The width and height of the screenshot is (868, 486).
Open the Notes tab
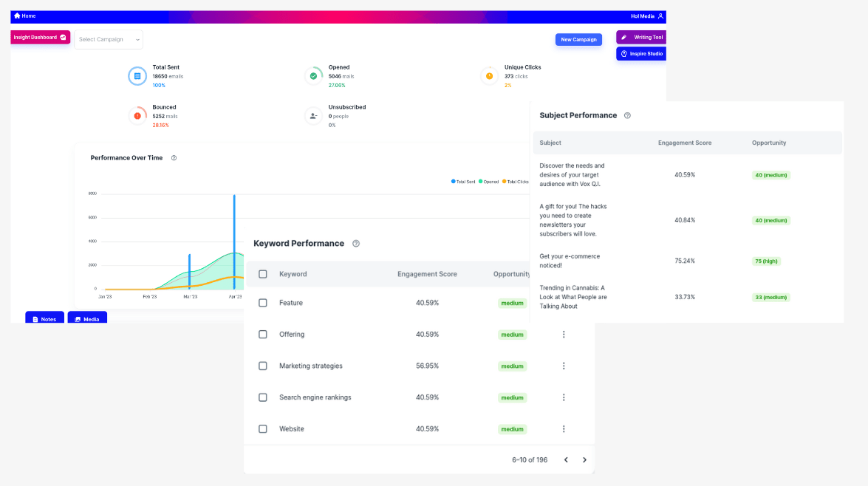44,319
